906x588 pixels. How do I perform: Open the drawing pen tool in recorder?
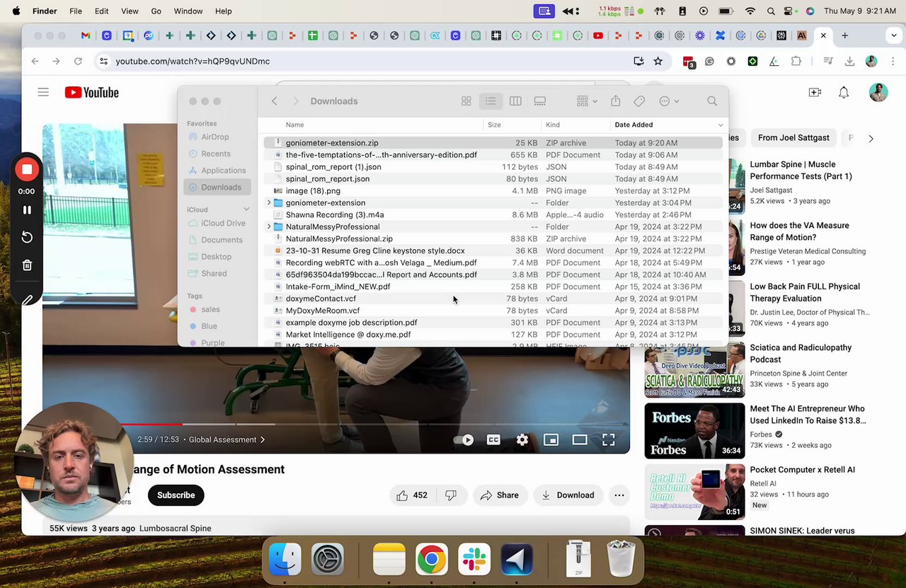(x=27, y=300)
